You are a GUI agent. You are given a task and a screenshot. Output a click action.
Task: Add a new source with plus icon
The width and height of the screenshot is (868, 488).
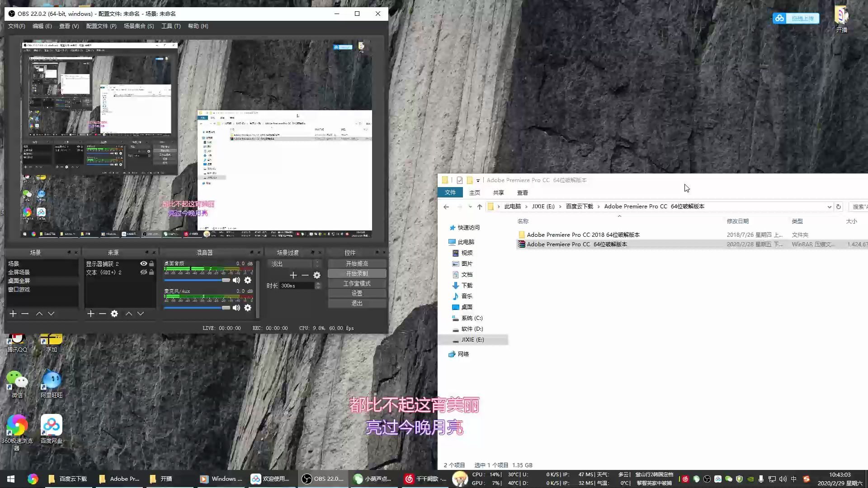91,314
